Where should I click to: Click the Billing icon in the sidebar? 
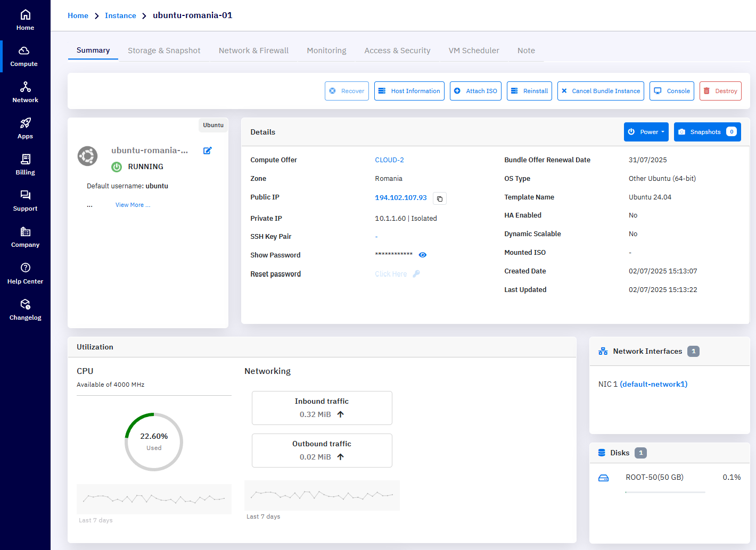click(24, 164)
